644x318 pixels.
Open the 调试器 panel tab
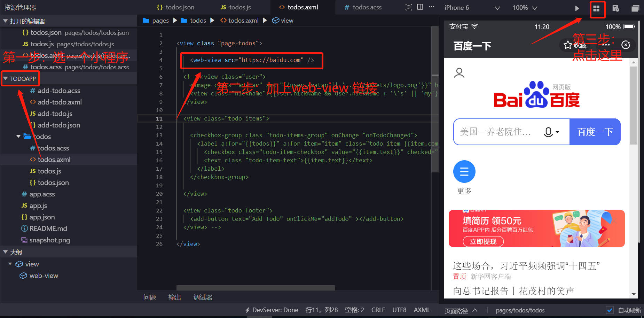[x=203, y=297]
